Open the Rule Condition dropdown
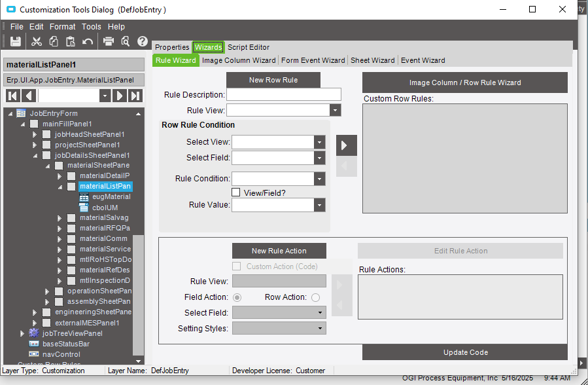The height and width of the screenshot is (385, 588). [x=319, y=179]
